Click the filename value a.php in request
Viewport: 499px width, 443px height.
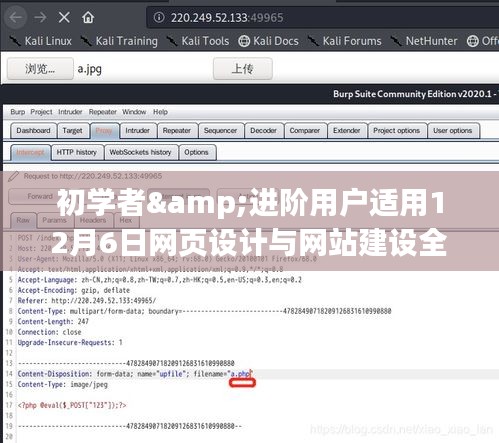pyautogui.click(x=240, y=374)
